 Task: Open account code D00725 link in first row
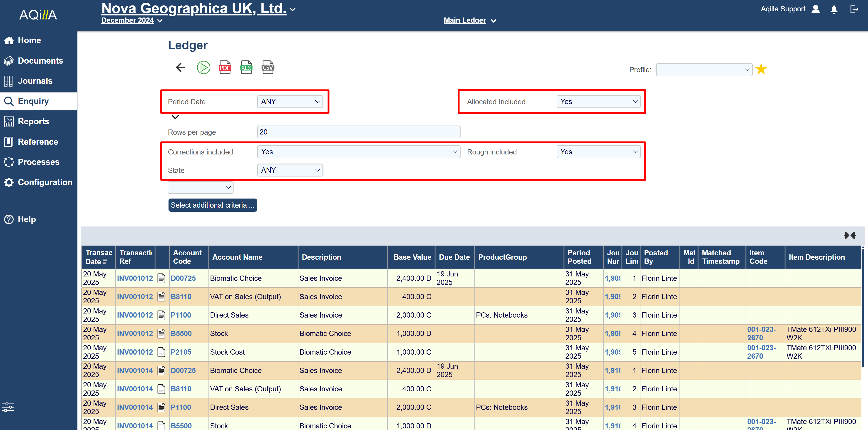pos(183,278)
